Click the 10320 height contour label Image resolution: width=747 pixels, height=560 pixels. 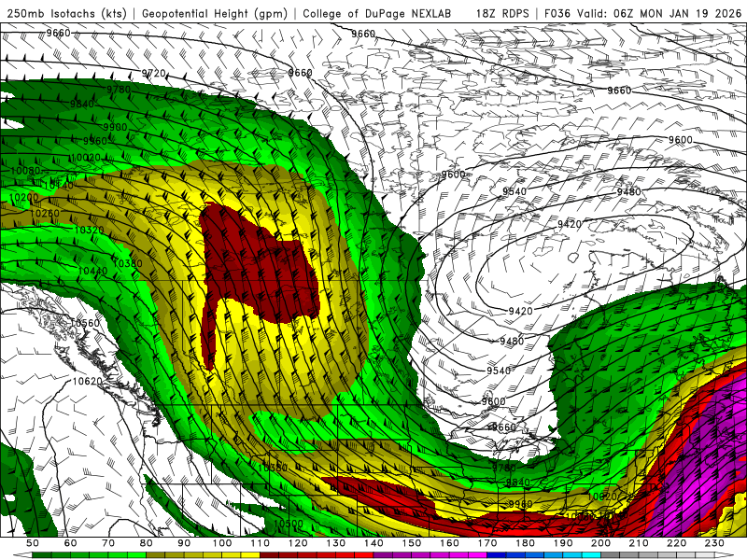[89, 230]
